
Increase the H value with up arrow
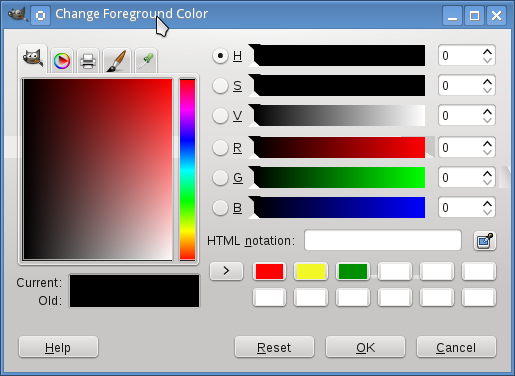[487, 52]
